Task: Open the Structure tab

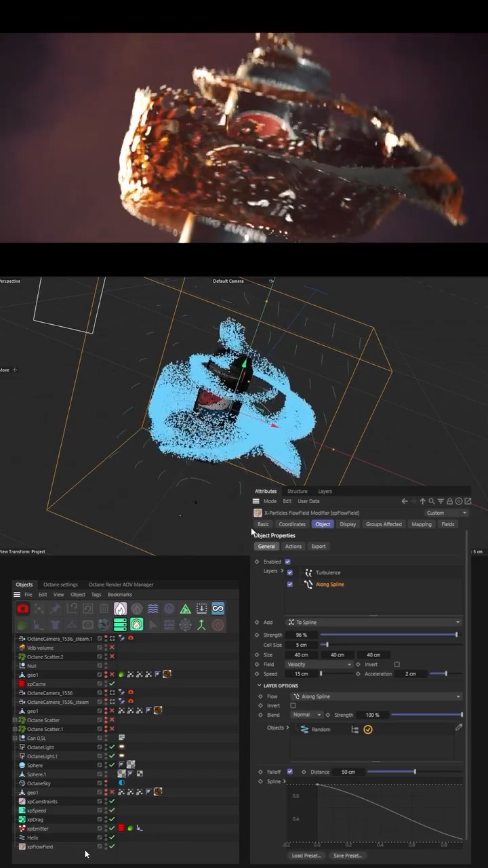Action: [x=297, y=491]
